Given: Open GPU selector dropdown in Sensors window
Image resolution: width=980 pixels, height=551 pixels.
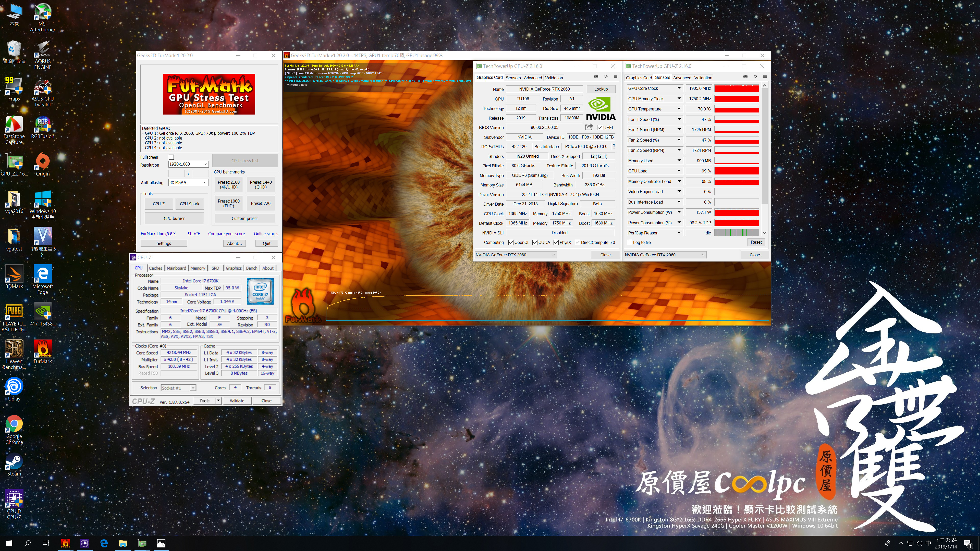Looking at the screenshot, I should [665, 255].
